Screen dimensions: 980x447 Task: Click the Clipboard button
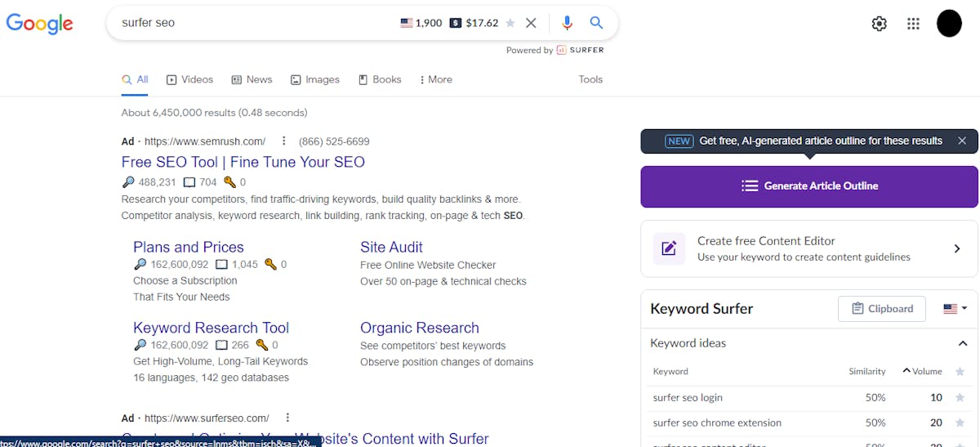882,309
